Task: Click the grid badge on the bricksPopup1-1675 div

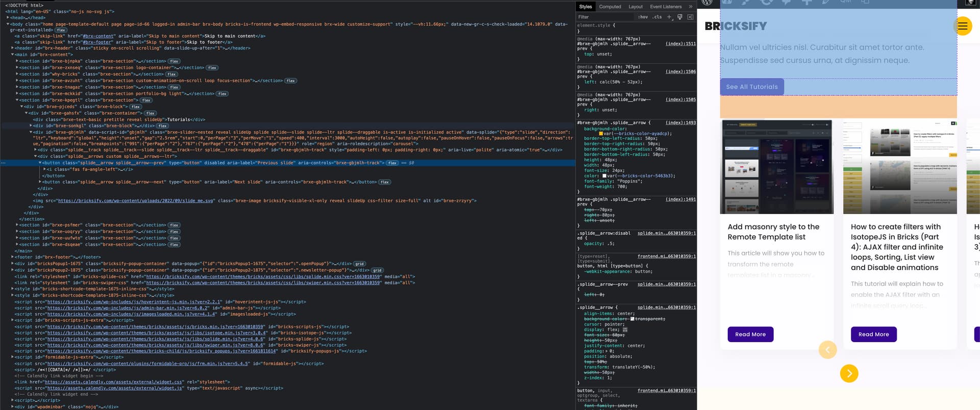Action: [360, 264]
